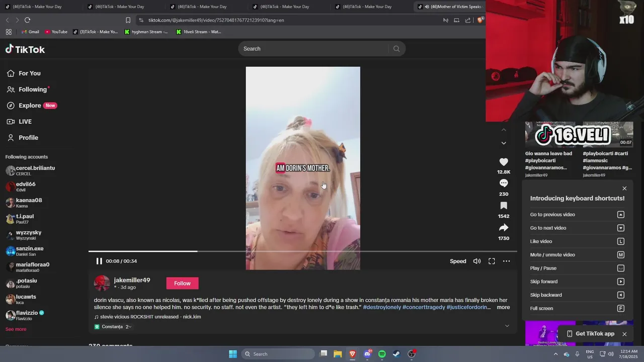The width and height of the screenshot is (644, 362).
Task: Open the flavizzio verified account
Action: point(25,315)
